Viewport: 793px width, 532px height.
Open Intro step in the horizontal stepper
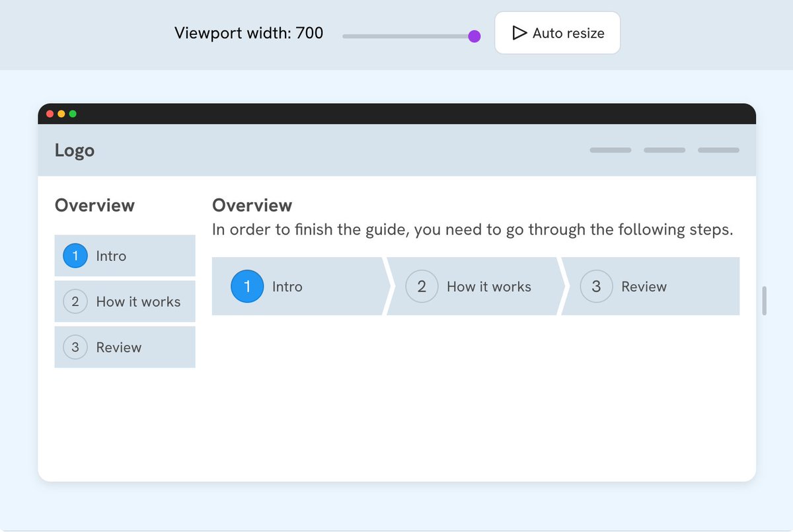point(301,286)
